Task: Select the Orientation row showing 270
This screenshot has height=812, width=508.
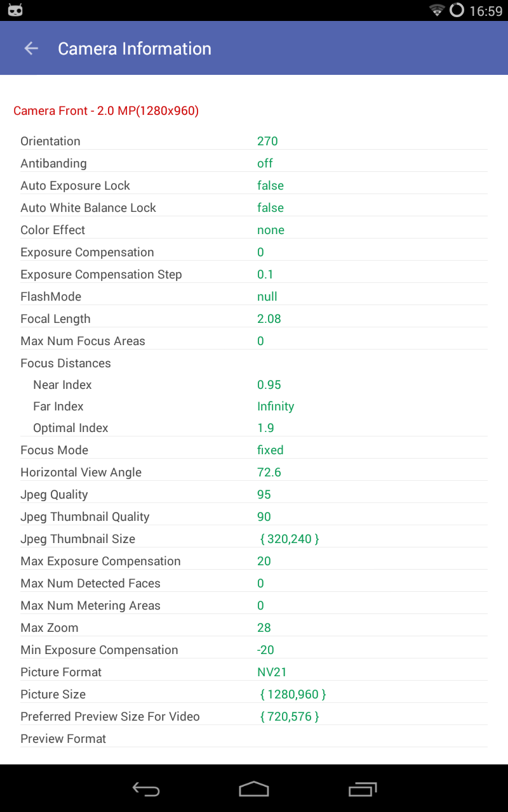Action: (x=254, y=141)
